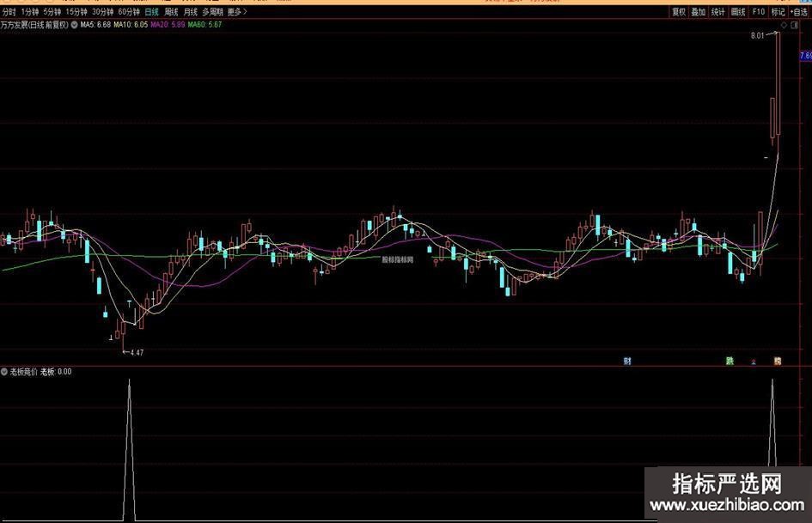
Task: Select the 5分钟 period tab
Action: 52,11
